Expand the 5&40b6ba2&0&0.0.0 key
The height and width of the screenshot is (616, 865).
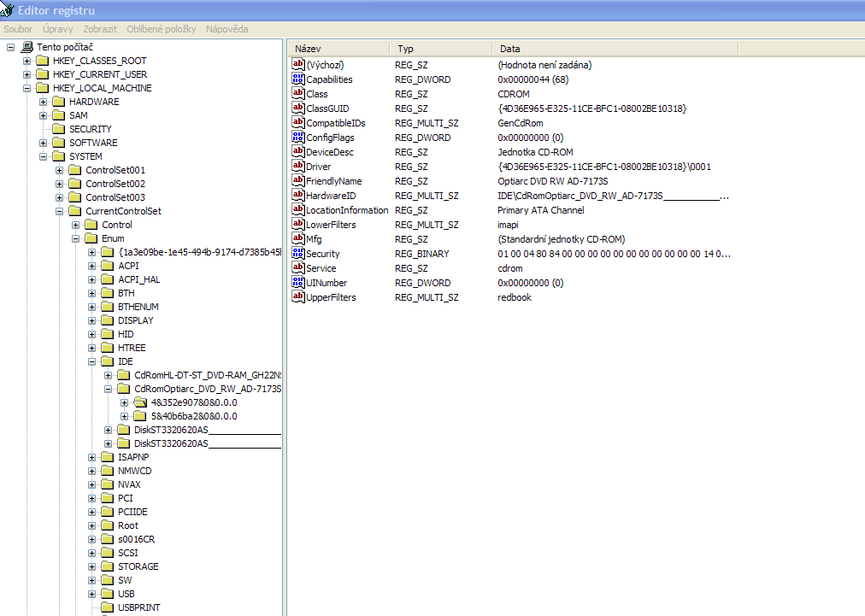click(124, 416)
